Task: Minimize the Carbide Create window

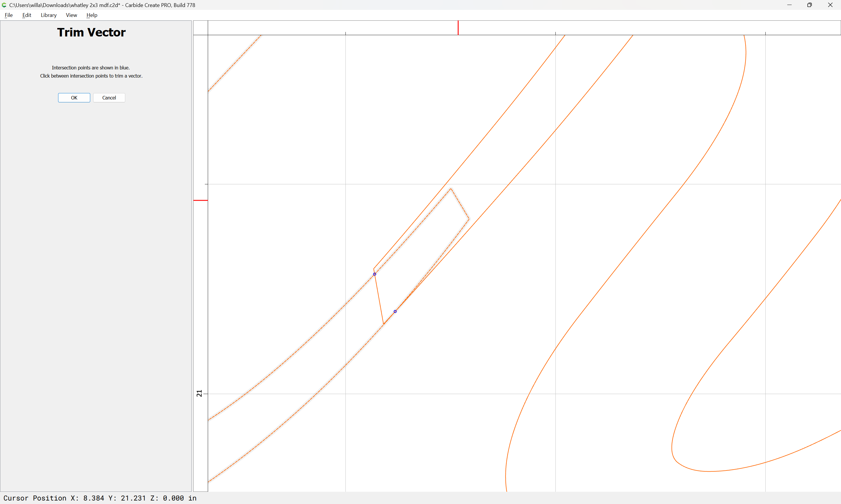Action: (789, 5)
